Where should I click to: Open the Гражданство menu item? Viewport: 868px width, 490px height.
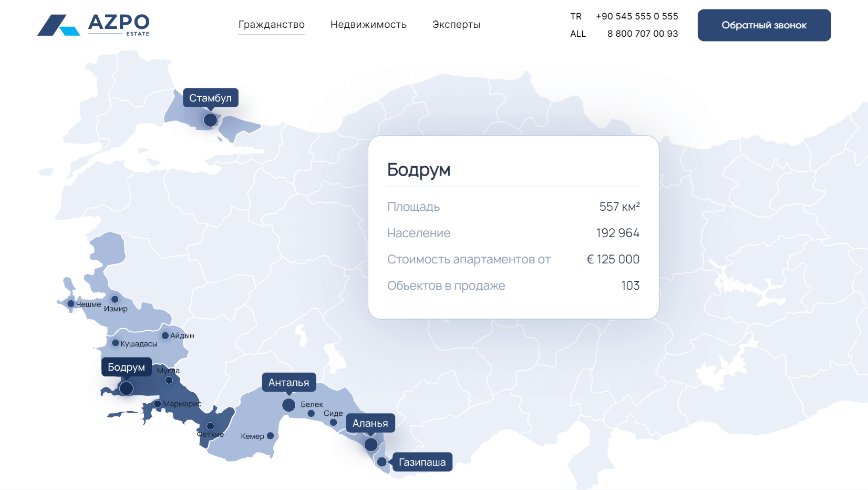(x=271, y=25)
